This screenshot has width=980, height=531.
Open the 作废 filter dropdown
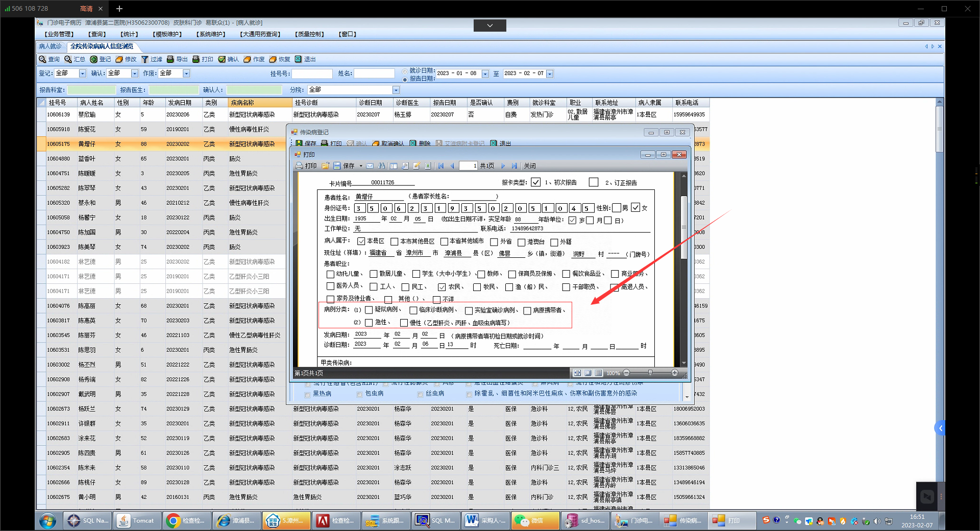click(x=186, y=74)
